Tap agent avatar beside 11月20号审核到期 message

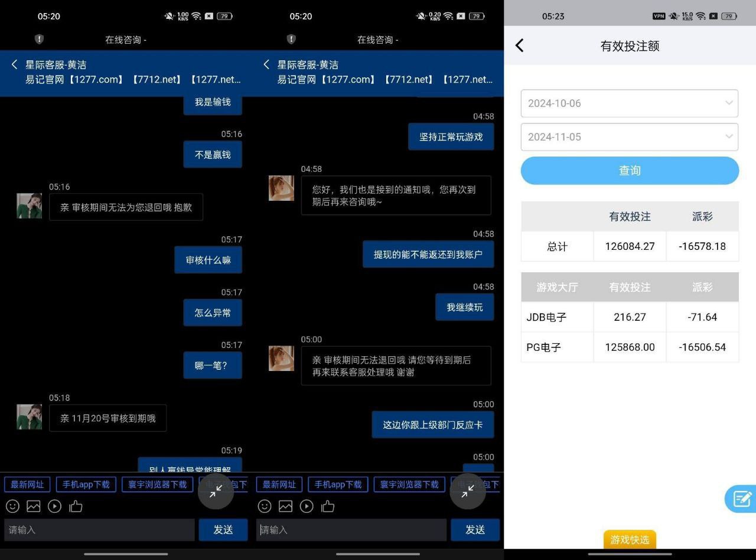pos(29,417)
